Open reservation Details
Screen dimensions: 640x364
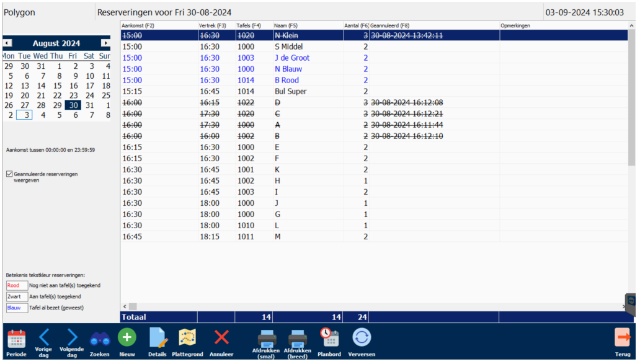pyautogui.click(x=157, y=343)
